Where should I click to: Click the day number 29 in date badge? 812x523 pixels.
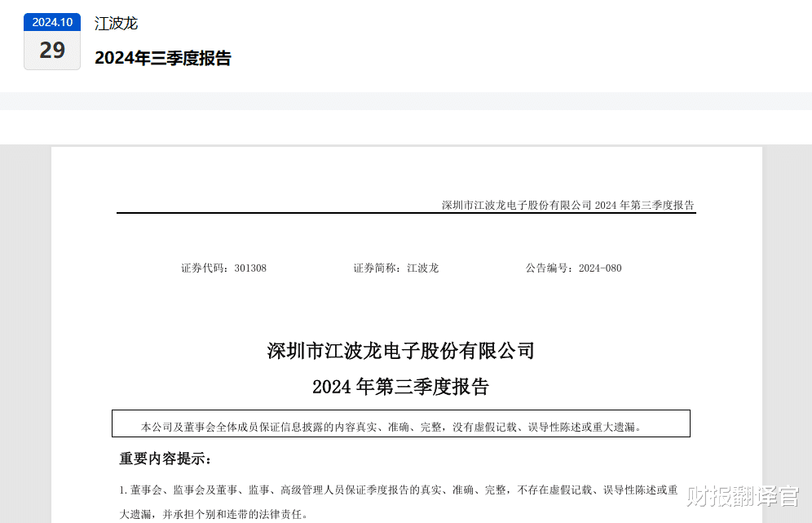point(52,51)
